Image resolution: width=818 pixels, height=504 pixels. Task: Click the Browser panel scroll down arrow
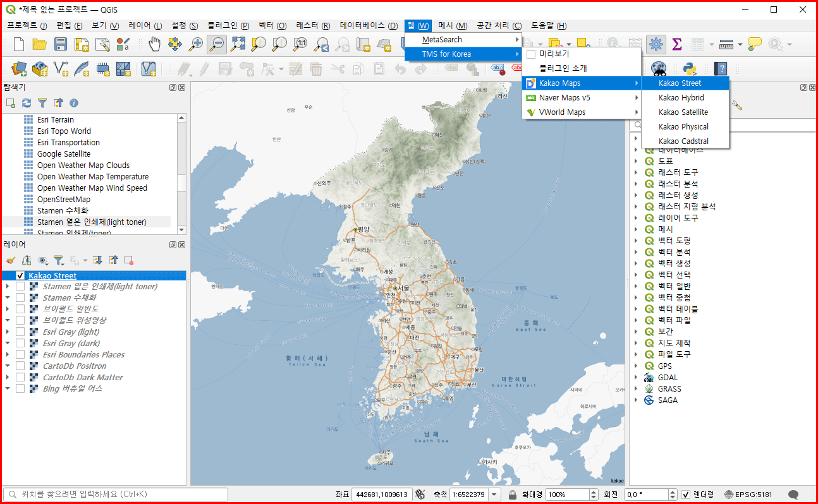182,230
